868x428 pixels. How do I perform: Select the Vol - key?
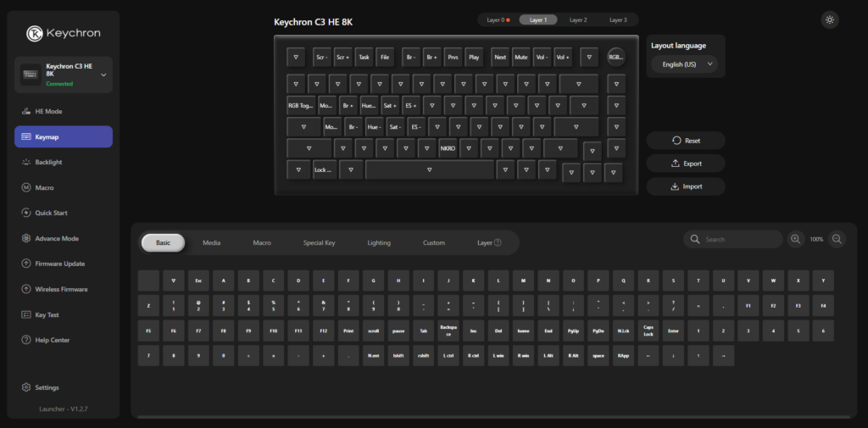[542, 57]
